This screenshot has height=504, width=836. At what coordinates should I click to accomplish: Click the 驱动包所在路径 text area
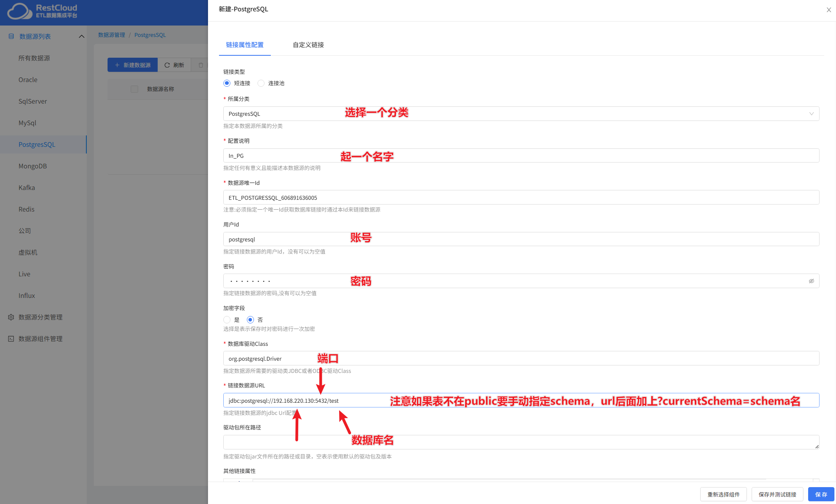pos(521,442)
